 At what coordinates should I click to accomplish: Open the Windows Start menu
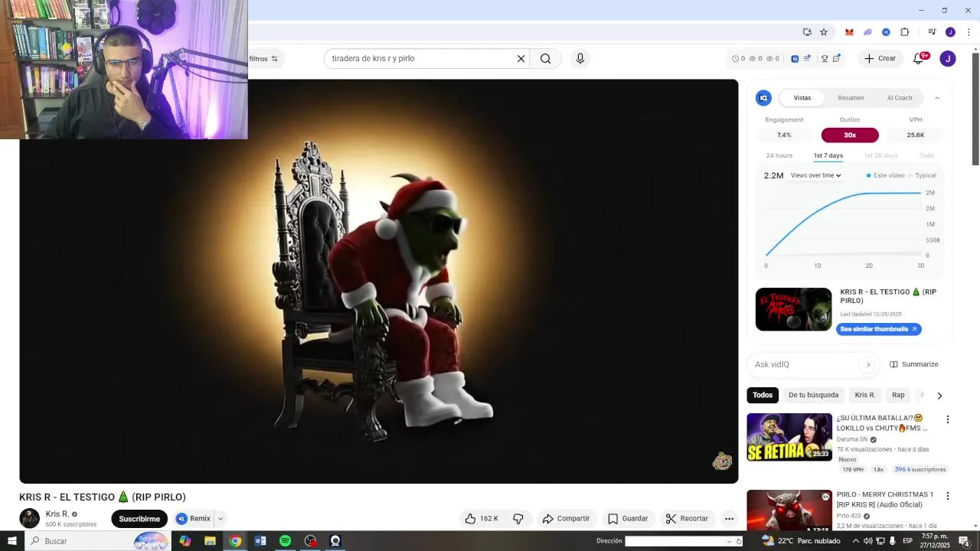coord(11,541)
